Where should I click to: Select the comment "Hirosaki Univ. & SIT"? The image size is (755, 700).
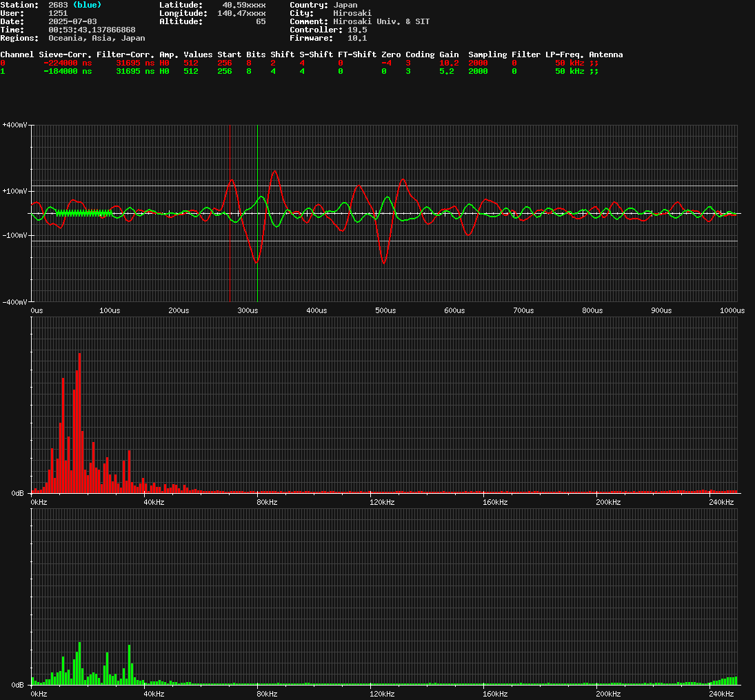tap(381, 21)
